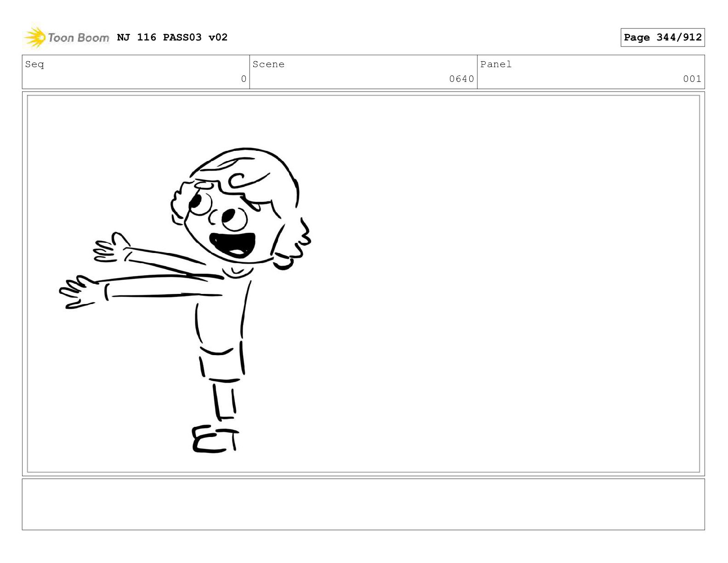Click the Panel number 001
The image size is (728, 563).
692,79
